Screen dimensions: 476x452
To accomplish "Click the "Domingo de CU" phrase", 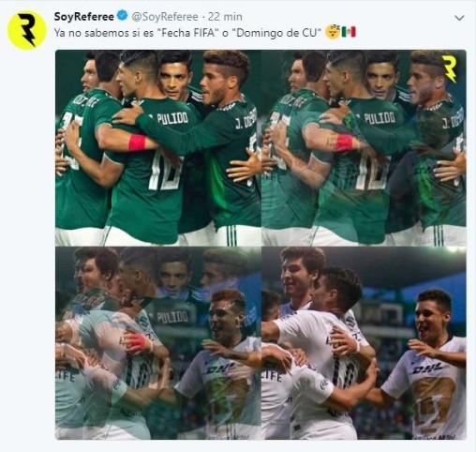I will coord(276,33).
